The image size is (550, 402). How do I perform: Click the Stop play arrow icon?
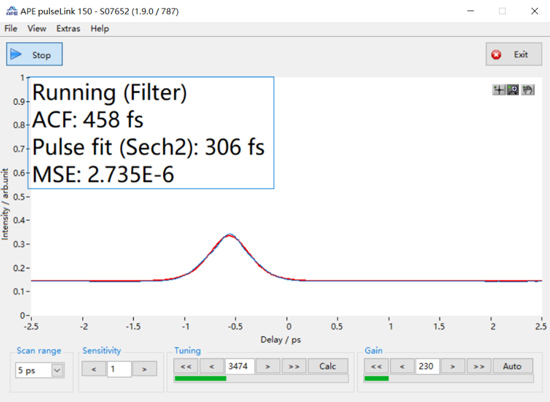pos(16,54)
